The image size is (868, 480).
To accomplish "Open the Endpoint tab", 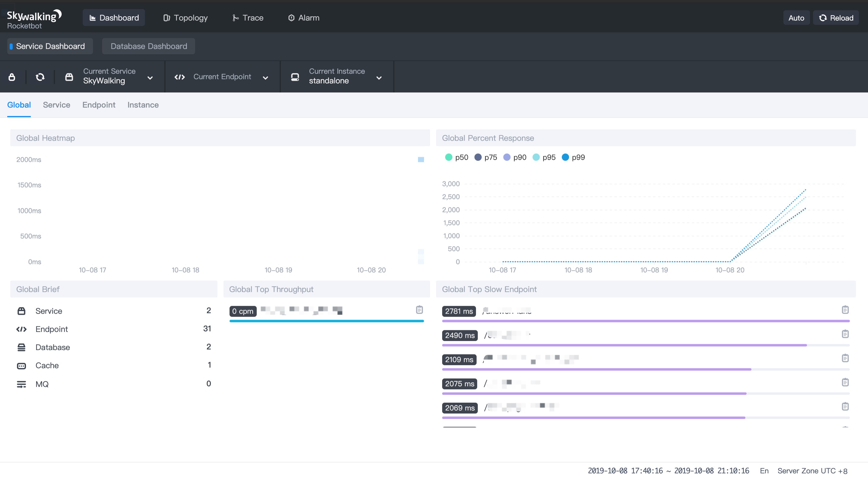I will pos(99,105).
